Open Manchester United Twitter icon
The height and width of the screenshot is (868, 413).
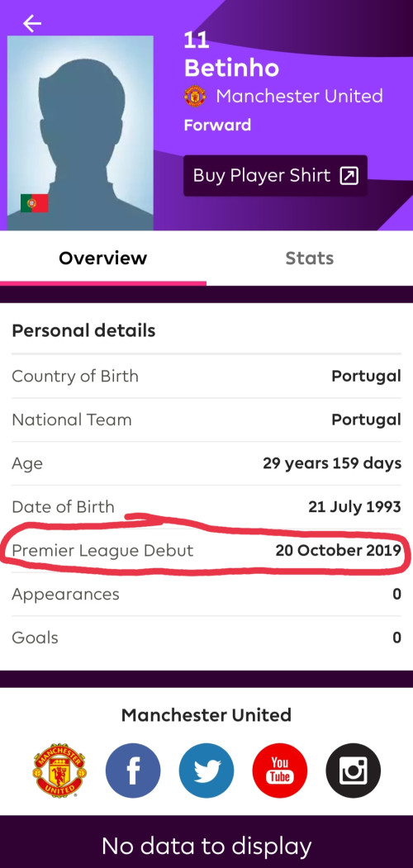[x=206, y=771]
